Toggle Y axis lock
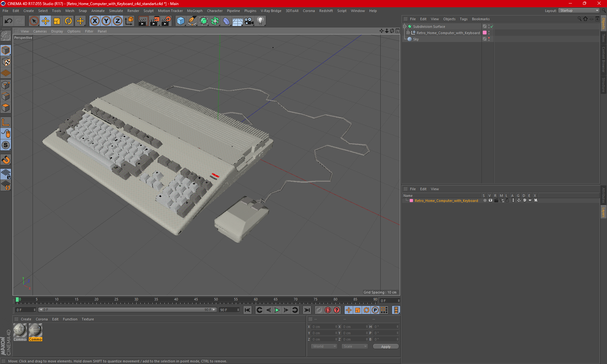Image resolution: width=607 pixels, height=364 pixels. 106,21
